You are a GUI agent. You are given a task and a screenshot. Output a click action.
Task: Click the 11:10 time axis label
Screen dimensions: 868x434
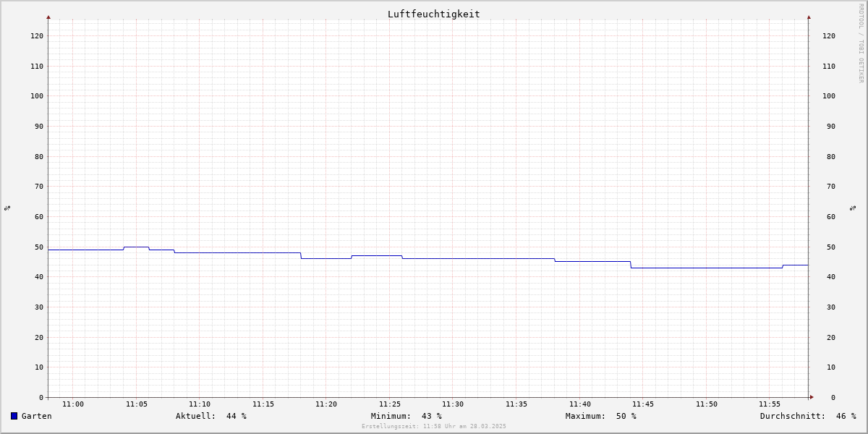click(200, 404)
